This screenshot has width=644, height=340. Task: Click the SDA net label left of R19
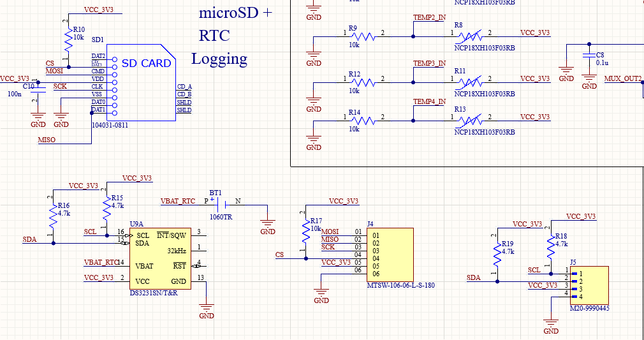pyautogui.click(x=473, y=278)
